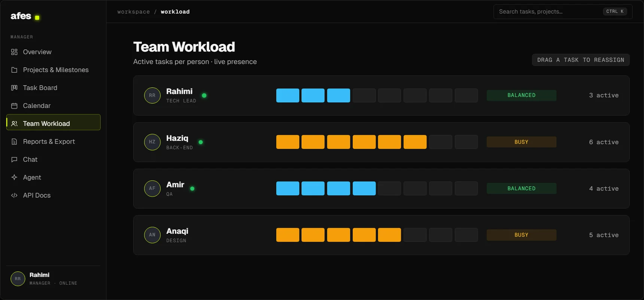
Task: Open Projects & Milestones page
Action: (x=53, y=70)
